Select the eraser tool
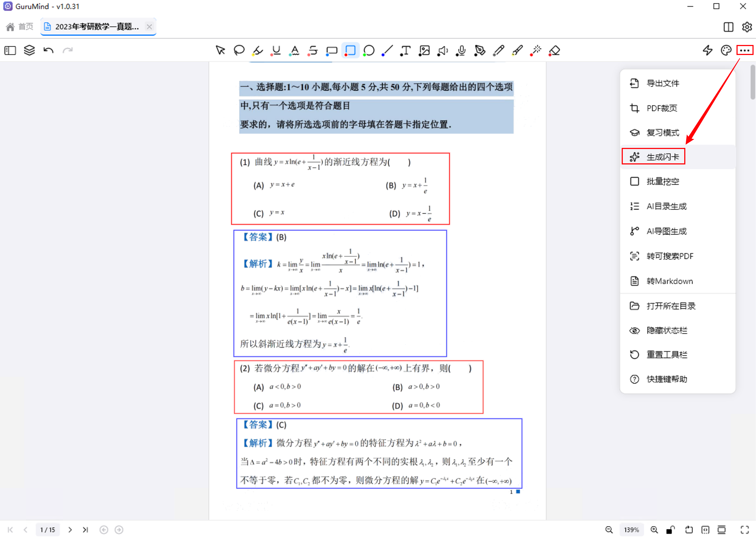 tap(554, 50)
